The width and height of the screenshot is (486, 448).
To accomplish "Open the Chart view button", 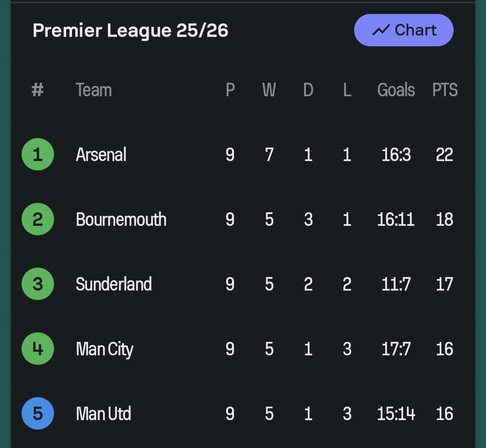I will [404, 30].
